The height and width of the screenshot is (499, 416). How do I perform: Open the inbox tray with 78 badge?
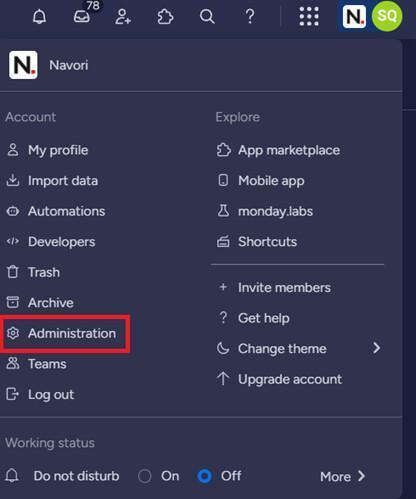(82, 16)
